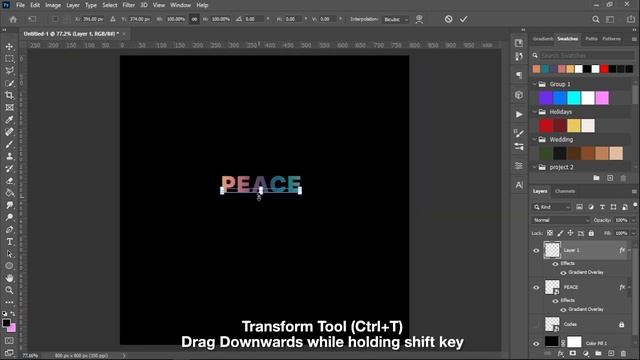Select the Eraser tool
Screen dimensions: 640x360
9,181
